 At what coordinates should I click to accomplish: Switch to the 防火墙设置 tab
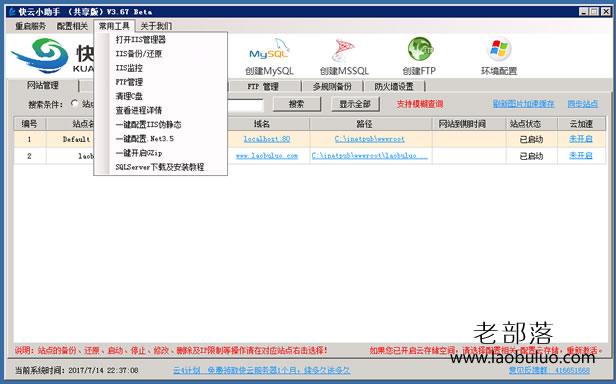pos(394,86)
